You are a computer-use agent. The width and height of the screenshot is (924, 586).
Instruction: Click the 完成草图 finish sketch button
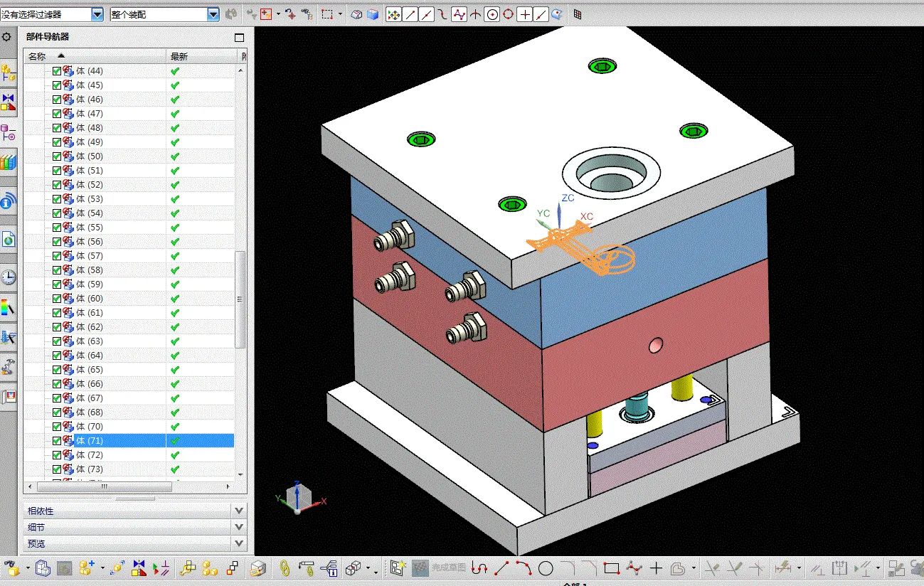439,568
